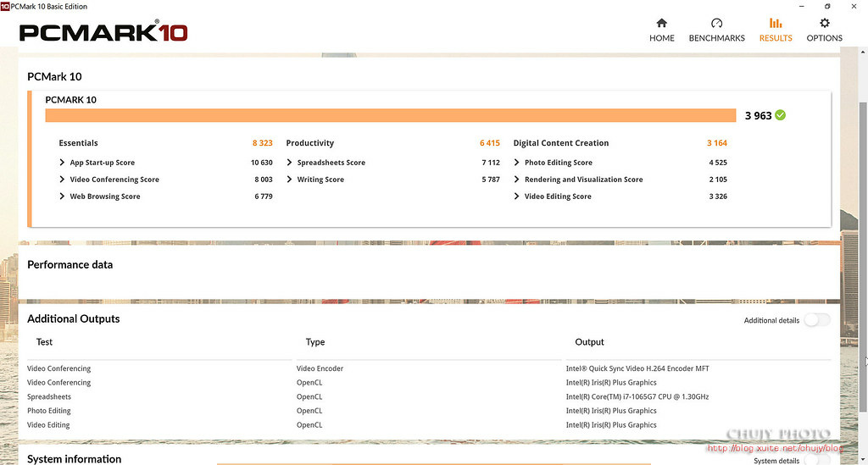
Task: Open the Home icon in the navigation
Action: (x=661, y=23)
